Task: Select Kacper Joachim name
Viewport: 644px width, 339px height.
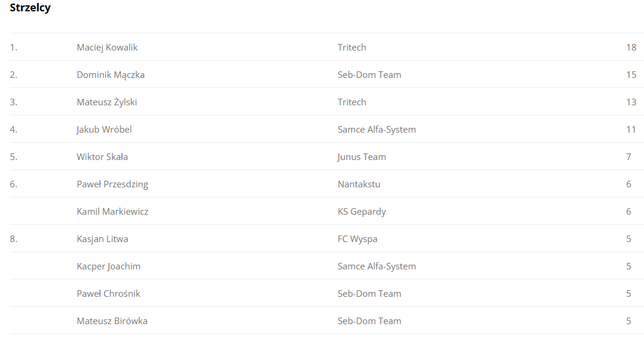Action: [108, 266]
